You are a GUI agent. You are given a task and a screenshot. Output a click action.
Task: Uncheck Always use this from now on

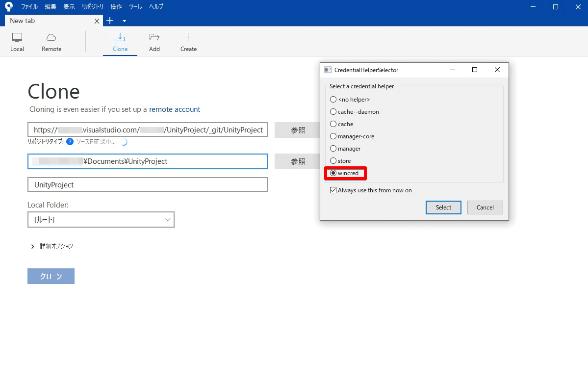coord(333,190)
